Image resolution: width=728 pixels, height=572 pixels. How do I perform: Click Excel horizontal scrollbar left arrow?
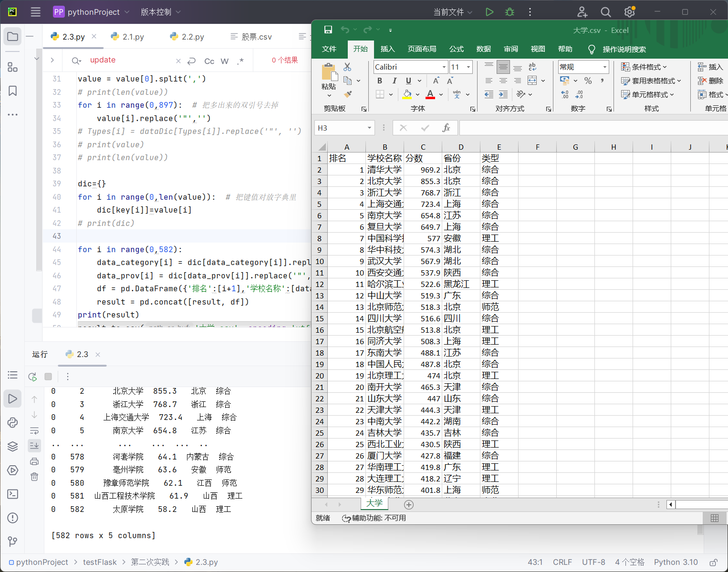tap(671, 504)
